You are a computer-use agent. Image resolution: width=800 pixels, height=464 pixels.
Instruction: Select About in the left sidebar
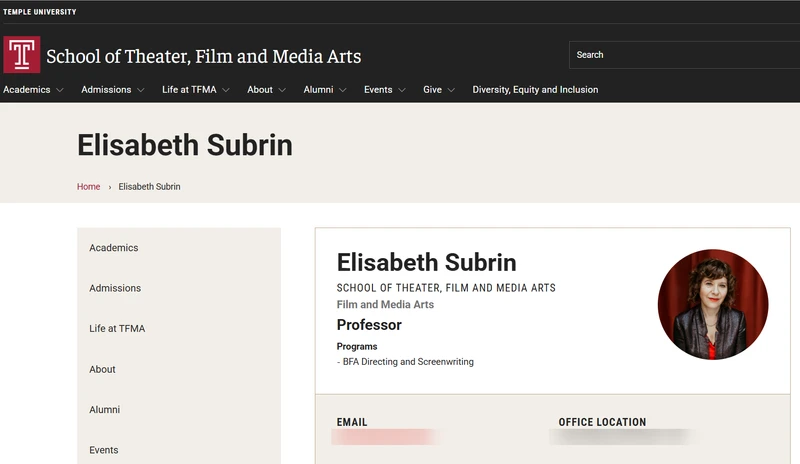pos(102,370)
